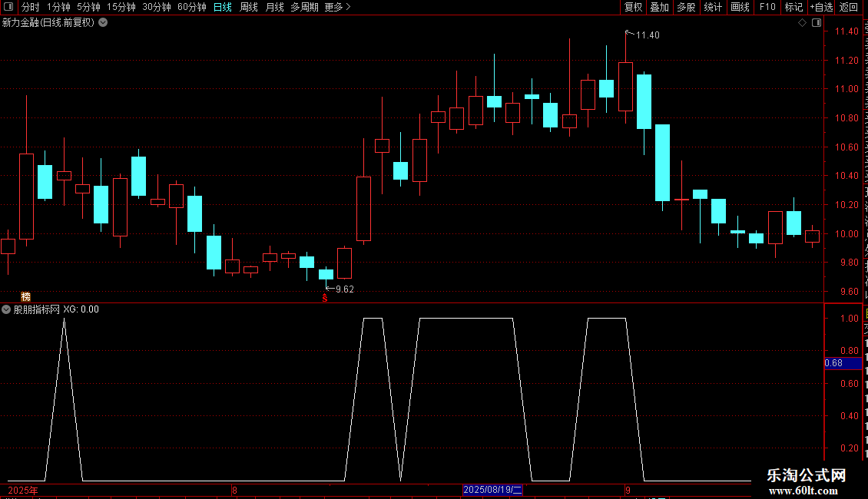Select the 5分钟 period tab
This screenshot has height=499, width=868.
[x=88, y=7]
